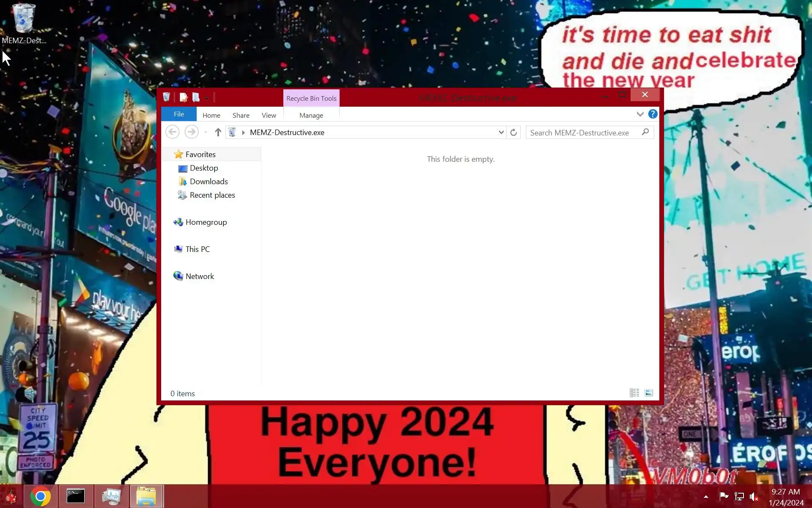Go up one folder level
The image size is (812, 508).
coord(218,132)
